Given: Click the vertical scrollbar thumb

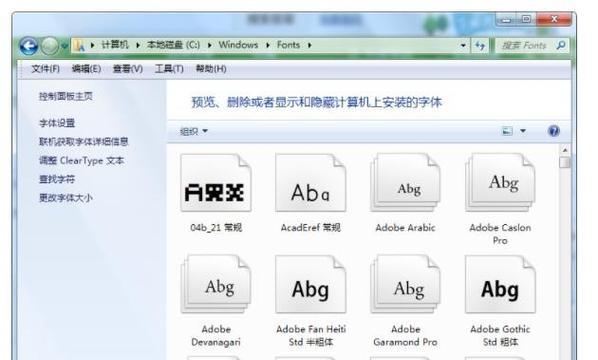Looking at the screenshot, I should tap(565, 162).
